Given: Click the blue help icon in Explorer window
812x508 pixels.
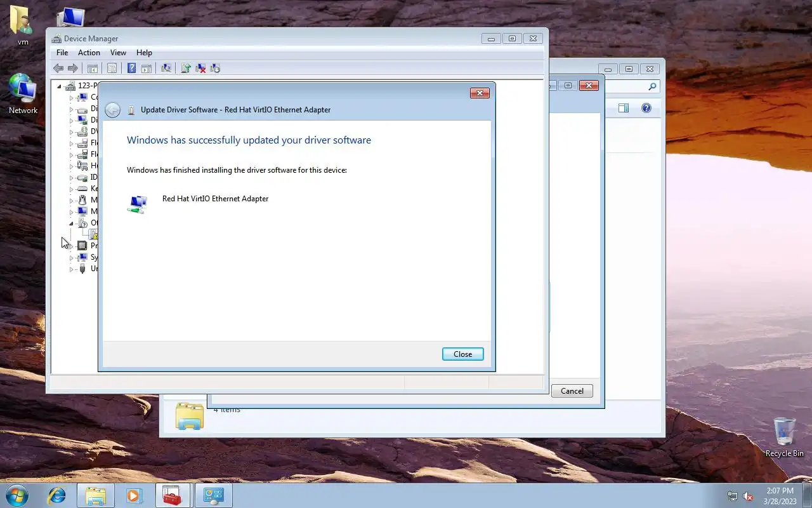Looking at the screenshot, I should pos(646,108).
